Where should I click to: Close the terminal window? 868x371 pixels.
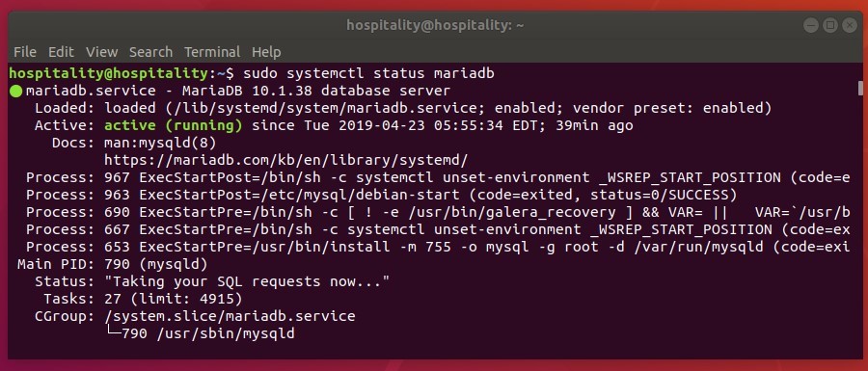coord(849,25)
